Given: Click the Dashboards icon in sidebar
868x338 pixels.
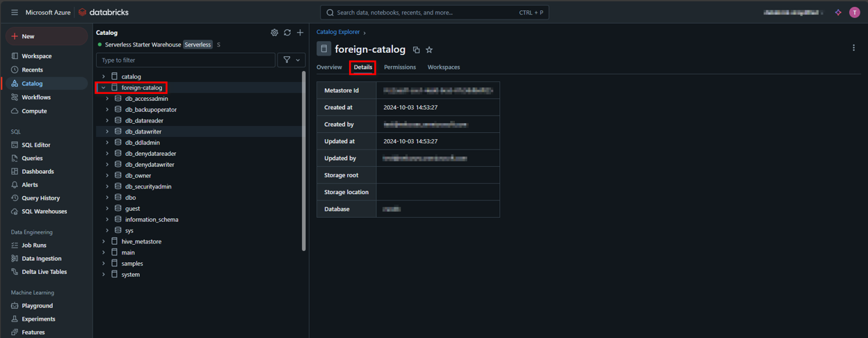Looking at the screenshot, I should tap(15, 171).
